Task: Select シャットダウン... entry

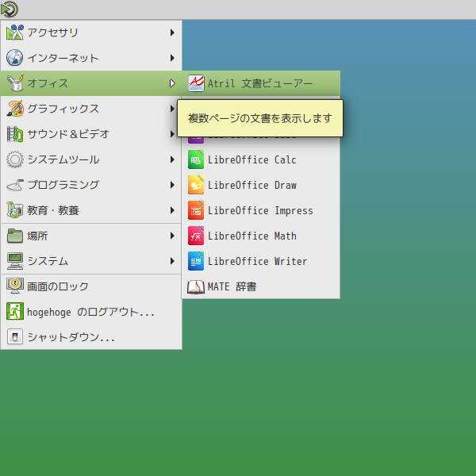Action: (x=91, y=336)
